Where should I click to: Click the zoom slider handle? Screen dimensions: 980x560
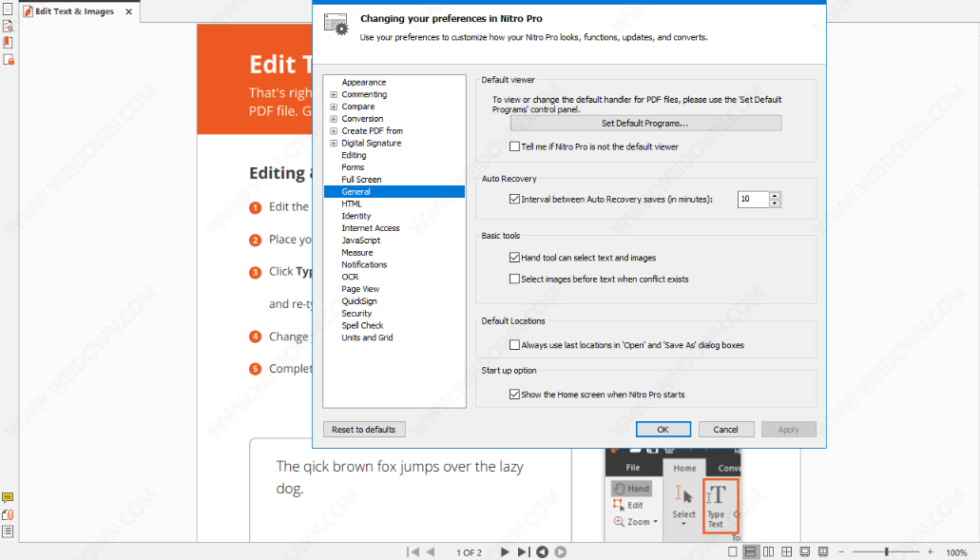(x=886, y=551)
